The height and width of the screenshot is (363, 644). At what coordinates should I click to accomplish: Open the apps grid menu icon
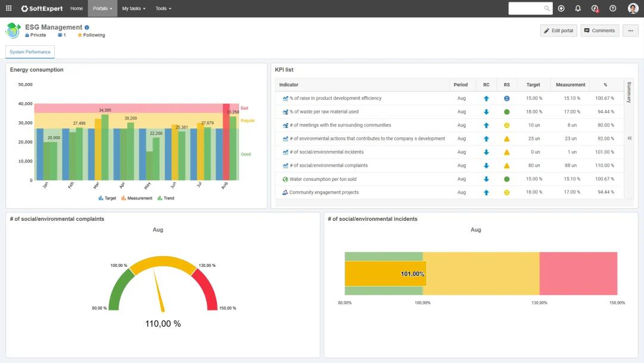point(8,8)
